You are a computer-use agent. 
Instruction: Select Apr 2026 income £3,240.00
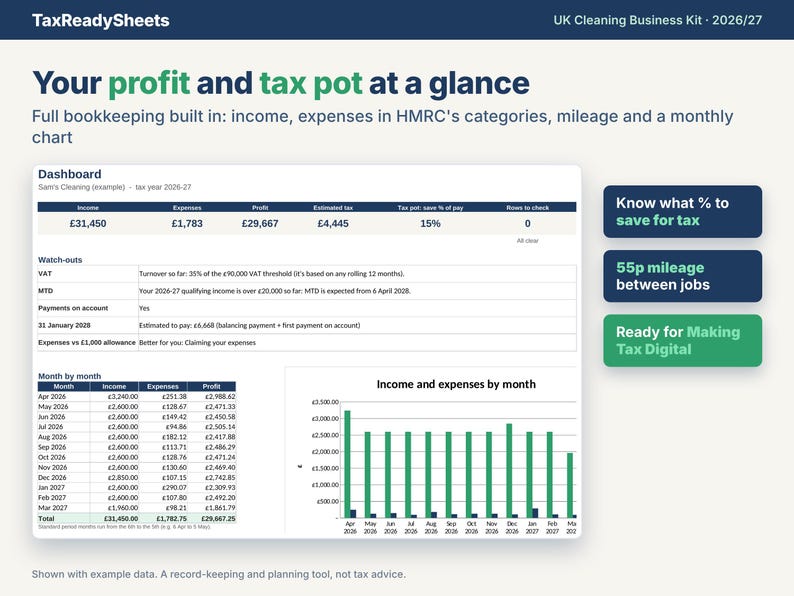point(123,396)
